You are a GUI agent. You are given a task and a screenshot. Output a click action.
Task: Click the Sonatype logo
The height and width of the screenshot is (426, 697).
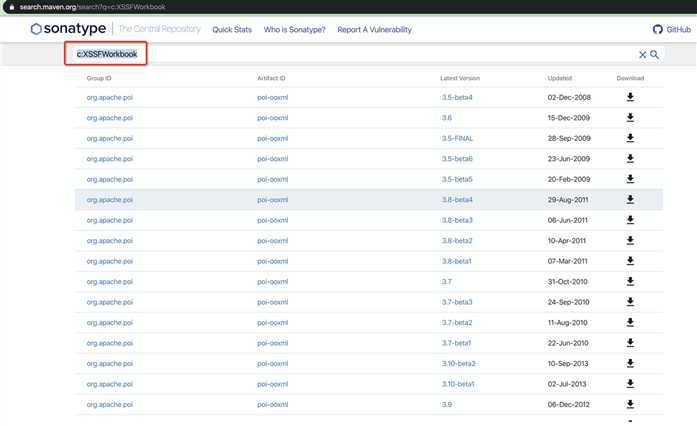(68, 28)
